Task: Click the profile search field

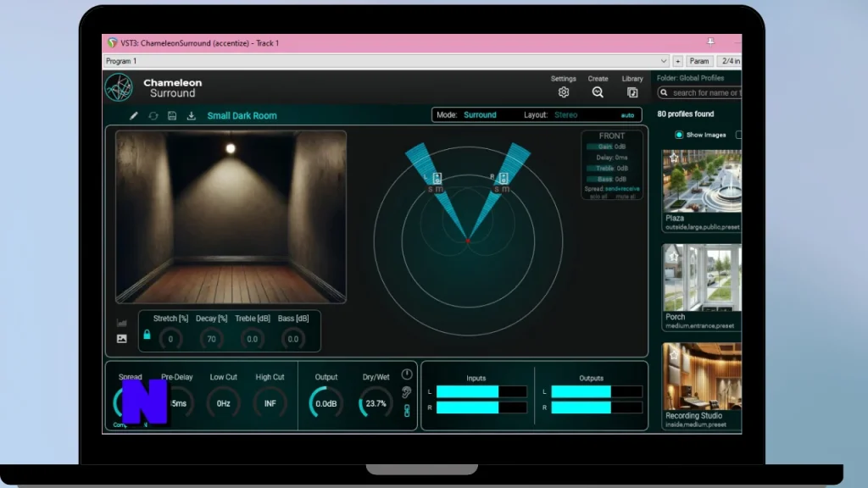Action: [x=699, y=93]
